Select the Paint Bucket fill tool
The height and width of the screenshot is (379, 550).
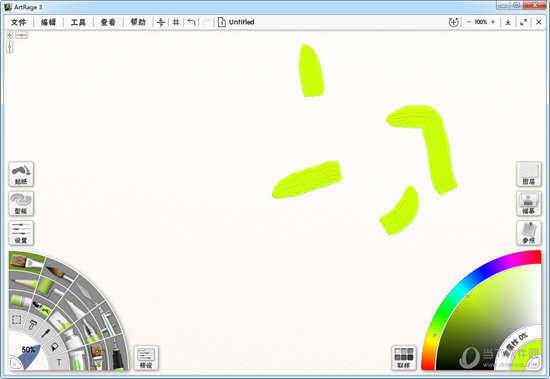pos(54,347)
